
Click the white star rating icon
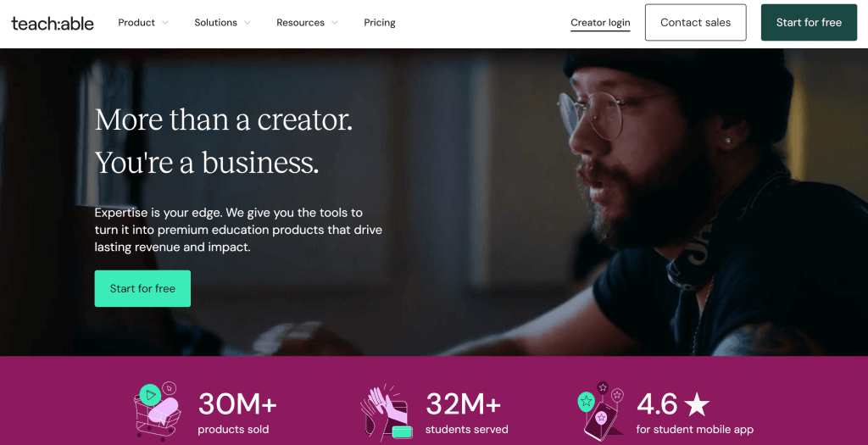(x=697, y=404)
